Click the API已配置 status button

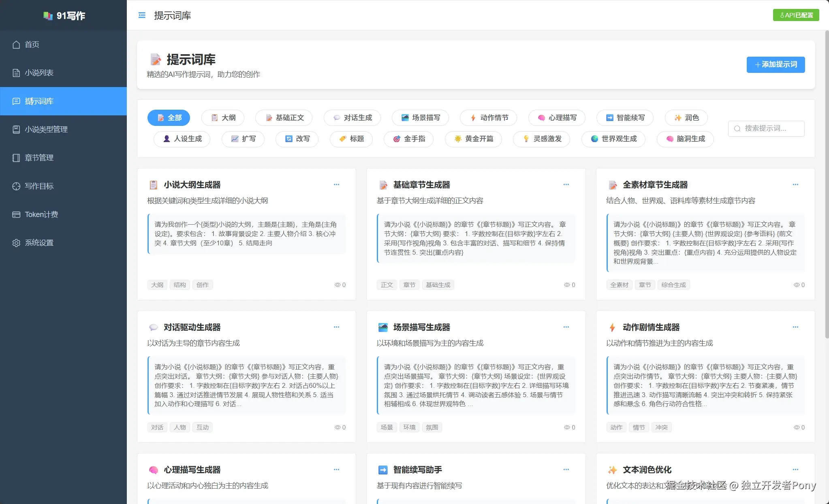tap(795, 15)
